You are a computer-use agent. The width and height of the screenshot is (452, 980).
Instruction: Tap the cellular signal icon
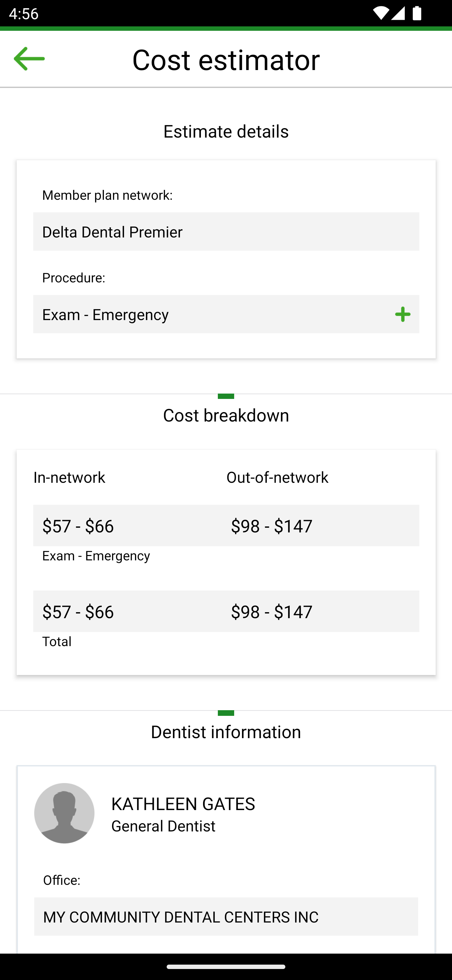(x=398, y=14)
